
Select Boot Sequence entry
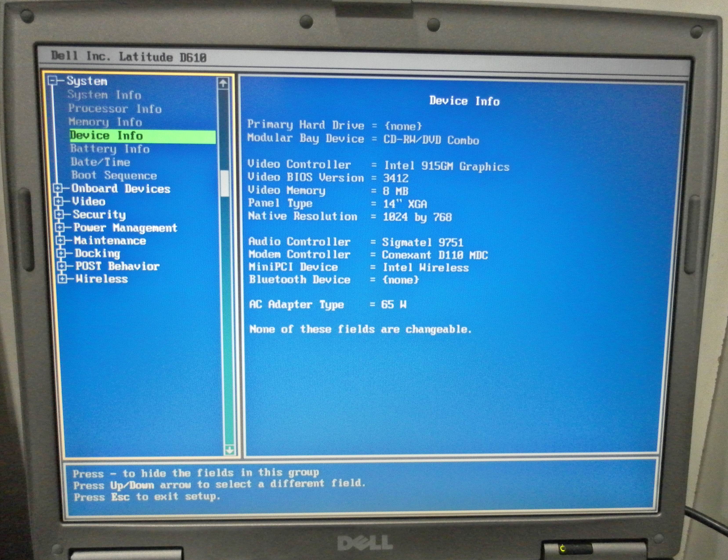(114, 176)
